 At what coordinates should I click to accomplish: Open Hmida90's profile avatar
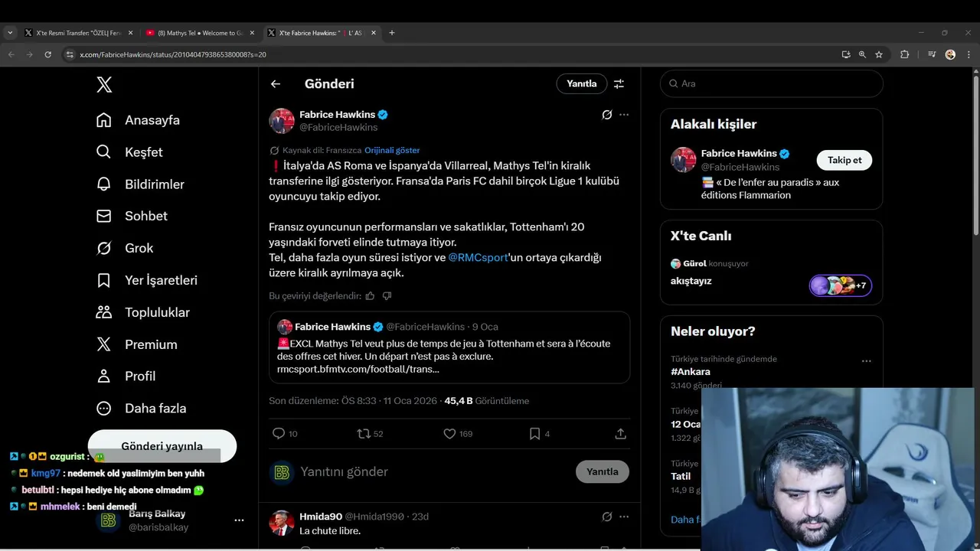tap(282, 523)
